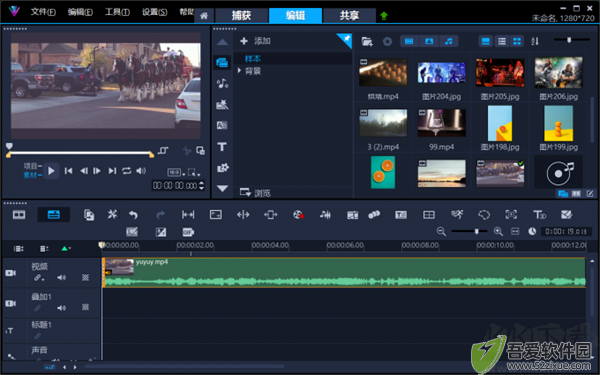Open the library sort options
600x375 pixels.
(535, 41)
